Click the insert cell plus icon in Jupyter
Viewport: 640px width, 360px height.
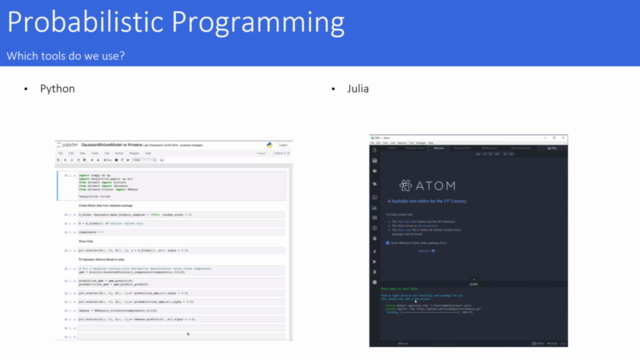65,160
